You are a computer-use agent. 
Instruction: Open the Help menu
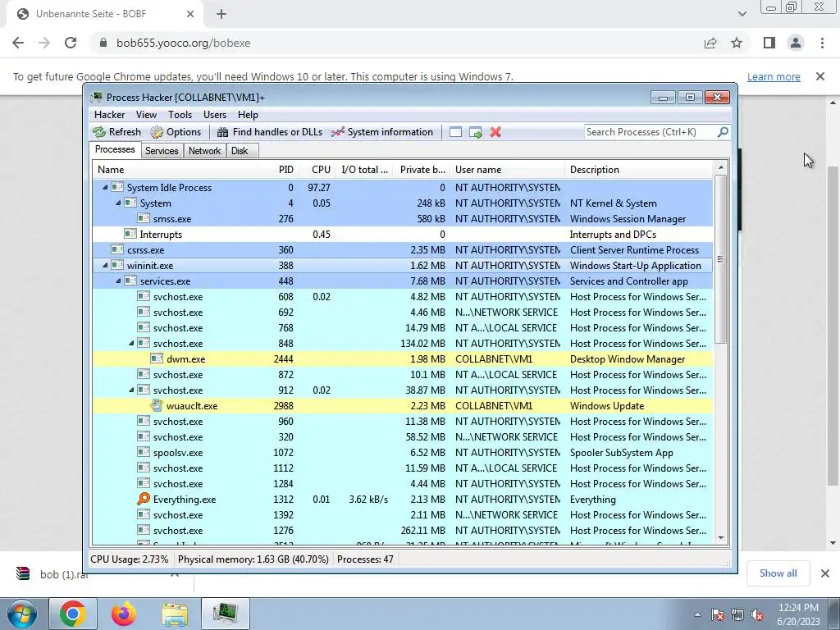click(x=248, y=115)
